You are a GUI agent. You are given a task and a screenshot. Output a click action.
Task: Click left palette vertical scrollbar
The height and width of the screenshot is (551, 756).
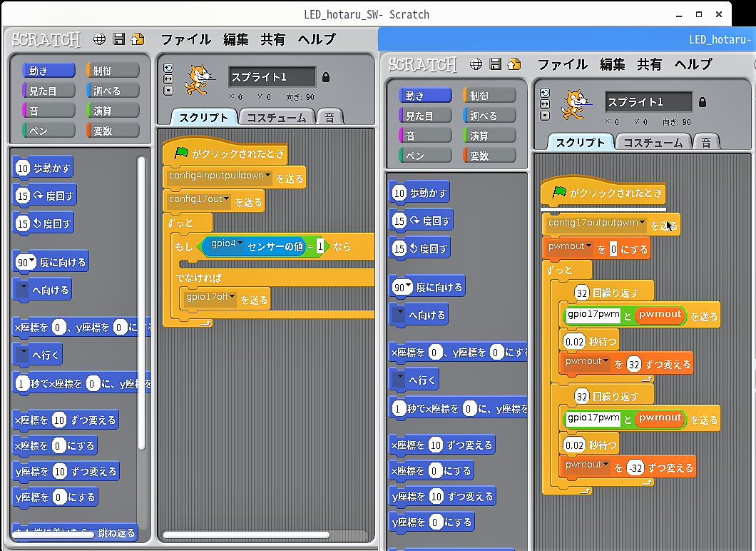[141, 303]
